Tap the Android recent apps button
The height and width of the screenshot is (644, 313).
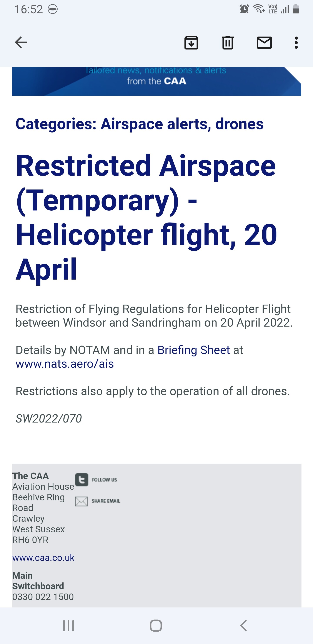tap(68, 626)
